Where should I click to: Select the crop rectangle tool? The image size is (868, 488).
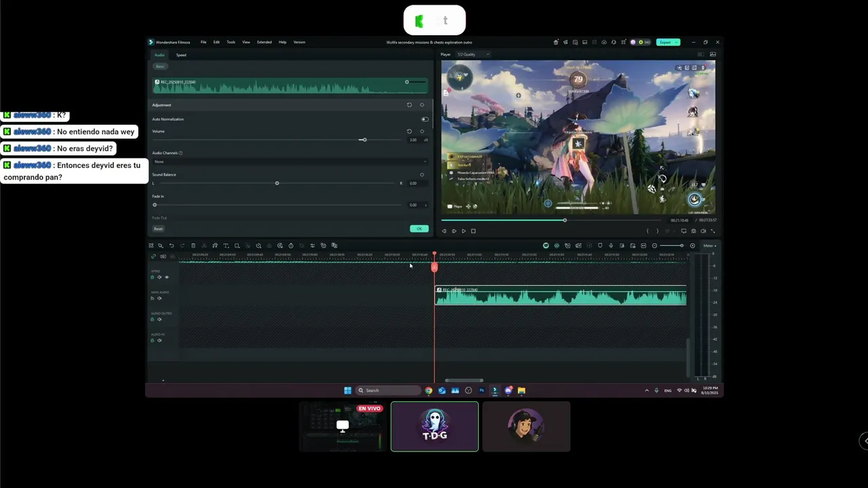(237, 245)
